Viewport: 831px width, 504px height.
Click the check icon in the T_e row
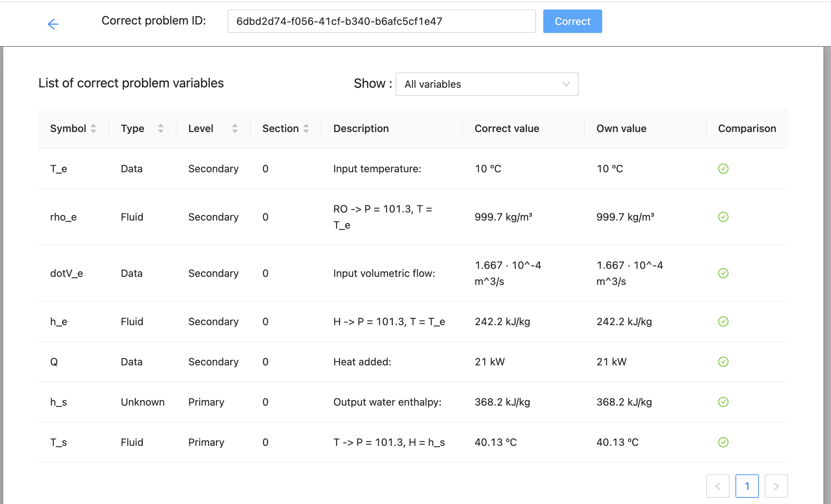click(723, 169)
